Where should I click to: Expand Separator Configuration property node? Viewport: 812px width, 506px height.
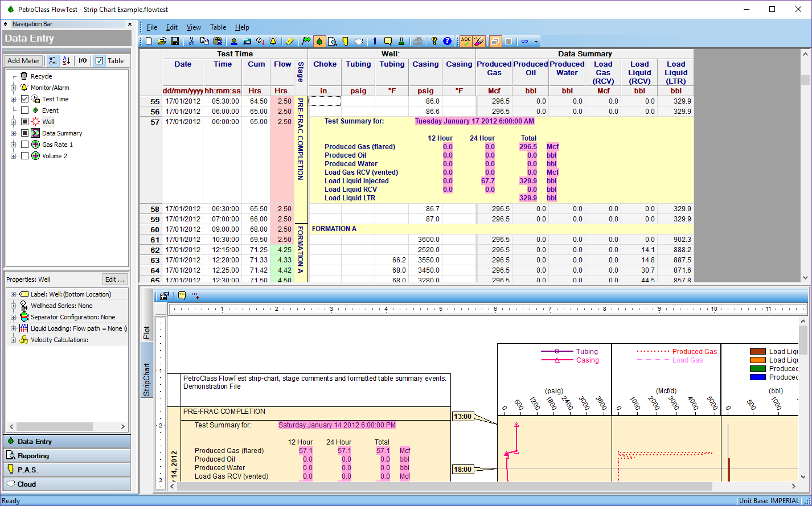13,317
